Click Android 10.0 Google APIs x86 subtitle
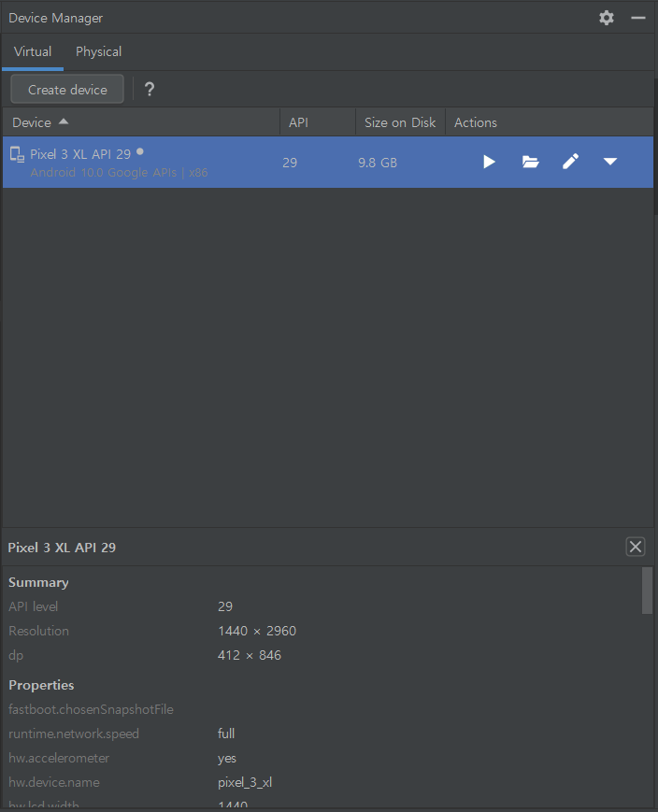This screenshot has height=812, width=658. point(119,173)
